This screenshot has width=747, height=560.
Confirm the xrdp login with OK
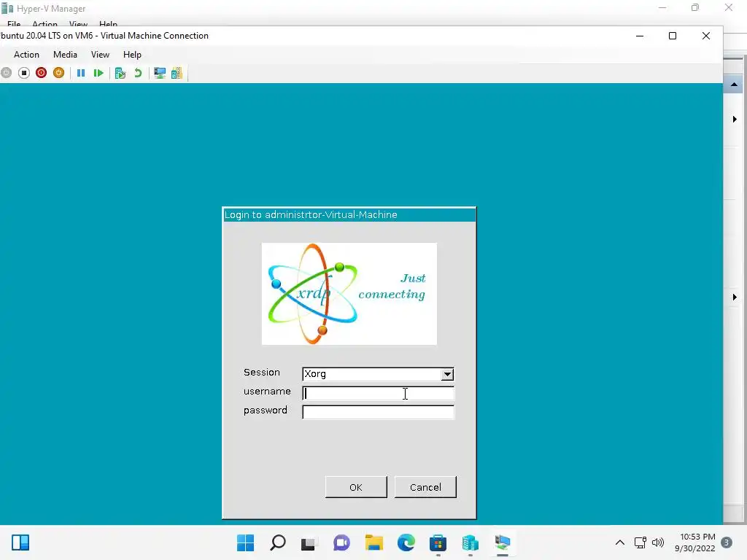tap(356, 487)
